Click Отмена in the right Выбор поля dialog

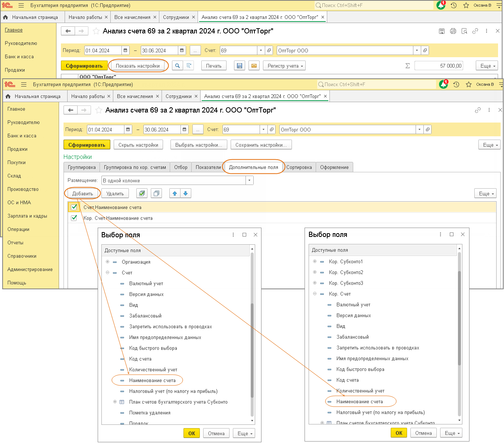point(423,433)
